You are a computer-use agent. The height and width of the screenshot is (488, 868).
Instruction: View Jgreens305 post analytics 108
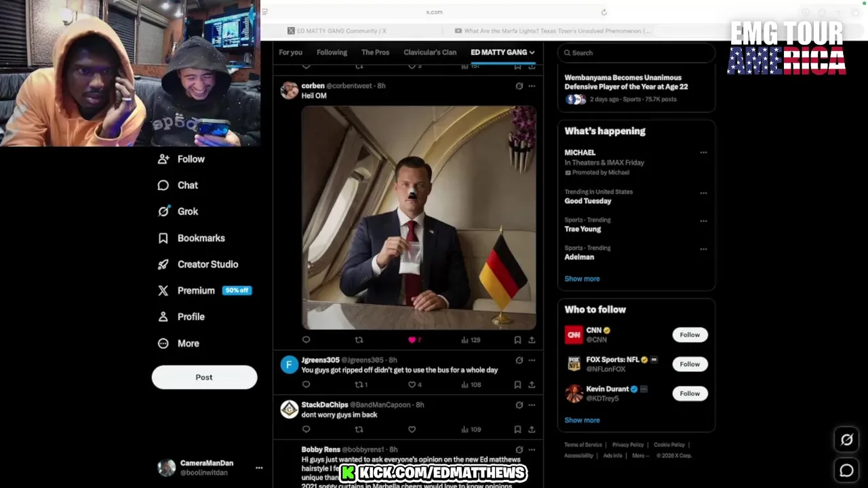click(x=471, y=384)
